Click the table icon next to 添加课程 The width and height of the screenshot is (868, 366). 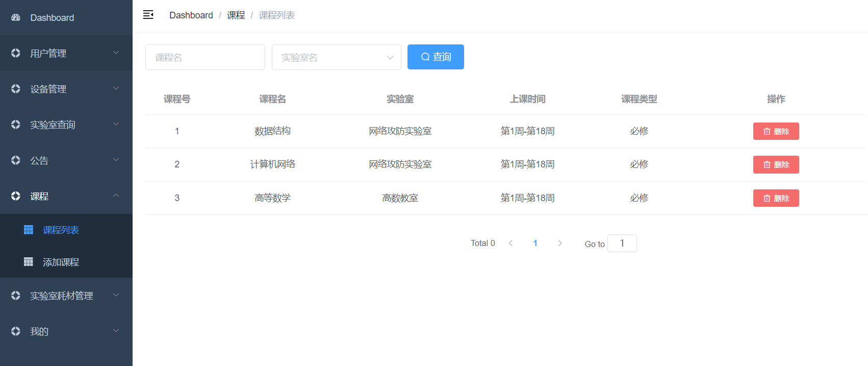tap(29, 262)
